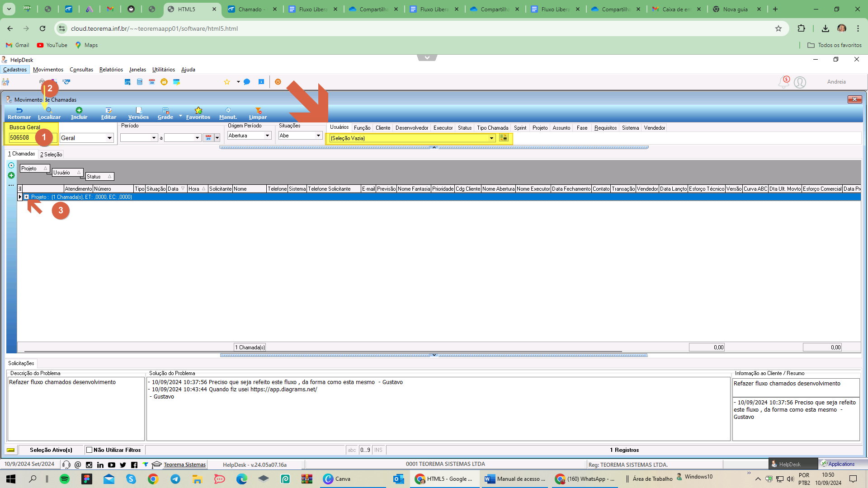Click the notifications bell with badge
Screen dimensions: 868x488
(783, 82)
